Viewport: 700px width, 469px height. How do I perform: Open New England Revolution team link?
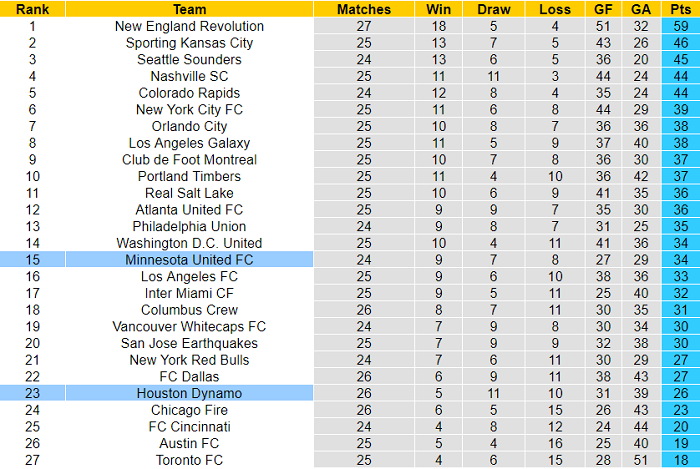189,26
